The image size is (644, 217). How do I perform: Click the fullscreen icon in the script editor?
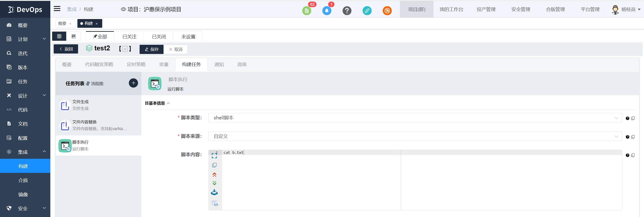pyautogui.click(x=214, y=155)
